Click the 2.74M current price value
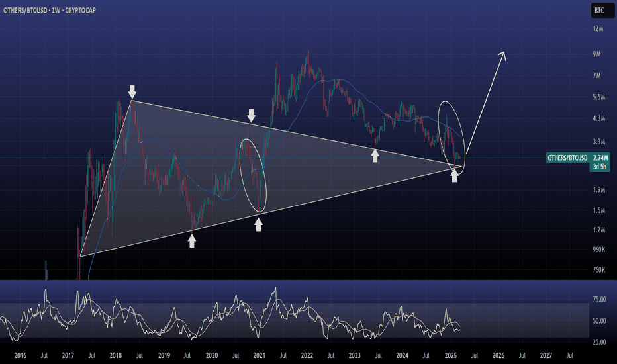The height and width of the screenshot is (364, 617). [600, 158]
